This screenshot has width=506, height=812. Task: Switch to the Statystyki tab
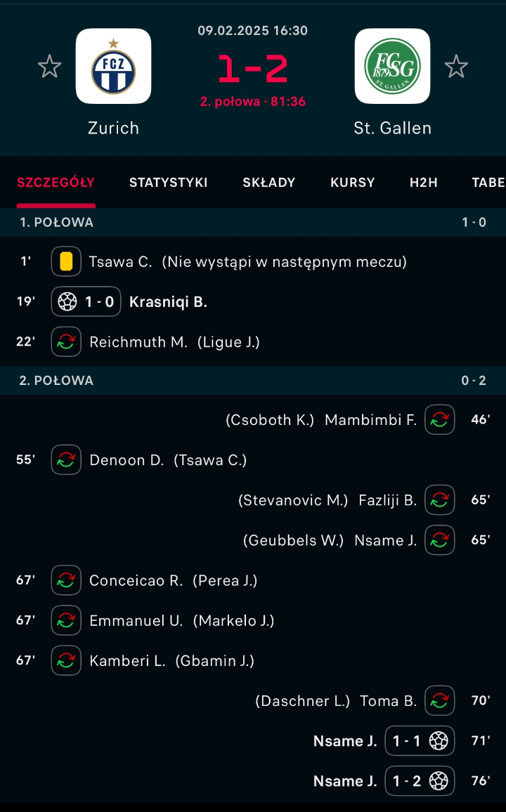(x=168, y=183)
